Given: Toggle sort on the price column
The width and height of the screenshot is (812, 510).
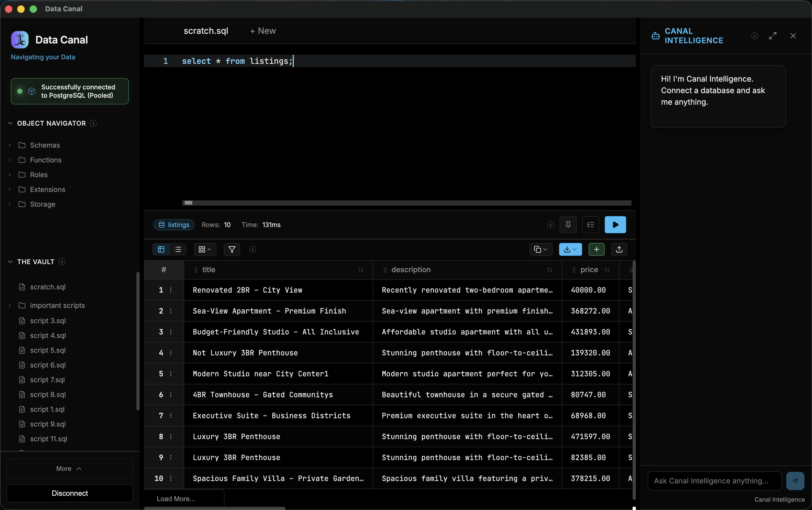Looking at the screenshot, I should [x=608, y=270].
